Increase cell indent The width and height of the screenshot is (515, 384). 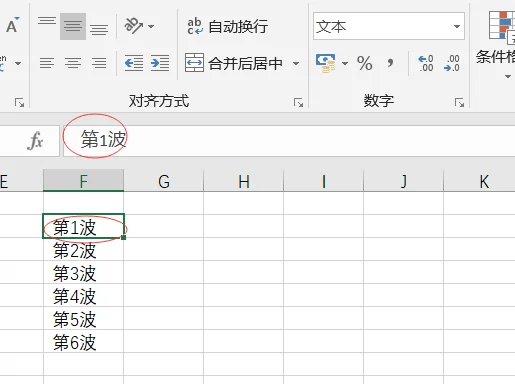[x=160, y=63]
